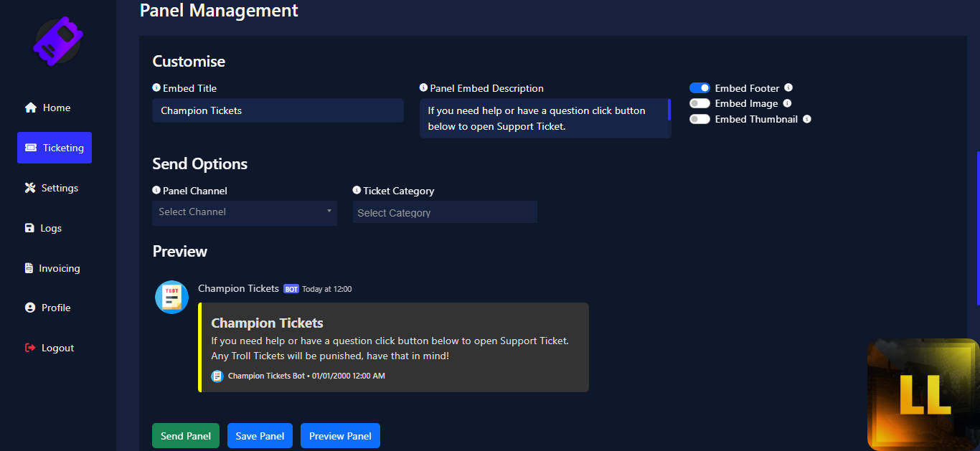
Task: Turn on the Embed Thumbnail toggle
Action: (x=699, y=119)
